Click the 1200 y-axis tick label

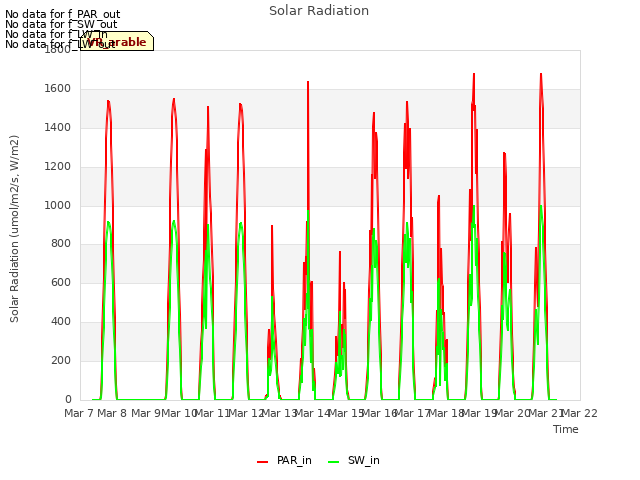tap(58, 167)
